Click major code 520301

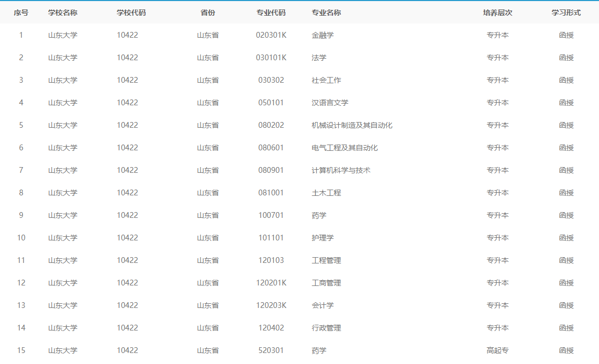click(x=271, y=350)
